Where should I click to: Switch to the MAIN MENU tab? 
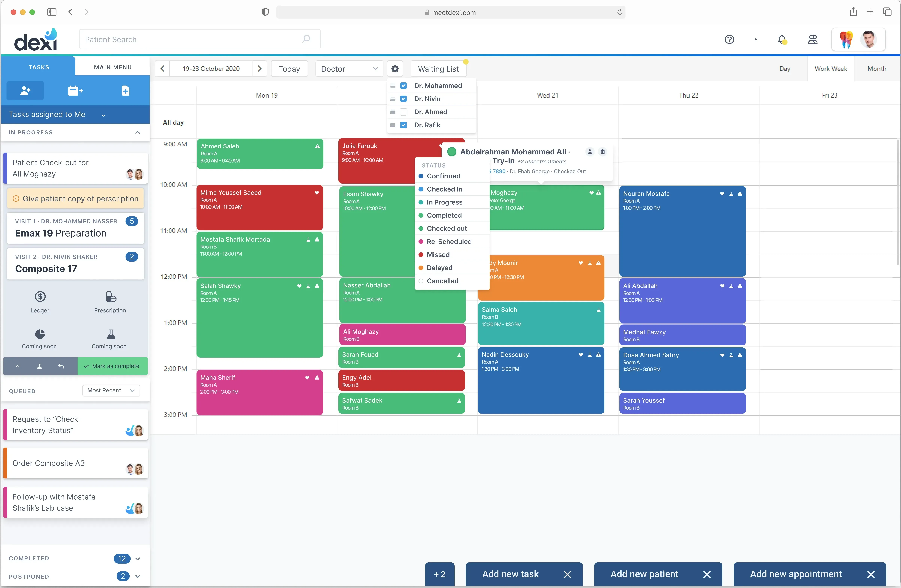pyautogui.click(x=112, y=67)
